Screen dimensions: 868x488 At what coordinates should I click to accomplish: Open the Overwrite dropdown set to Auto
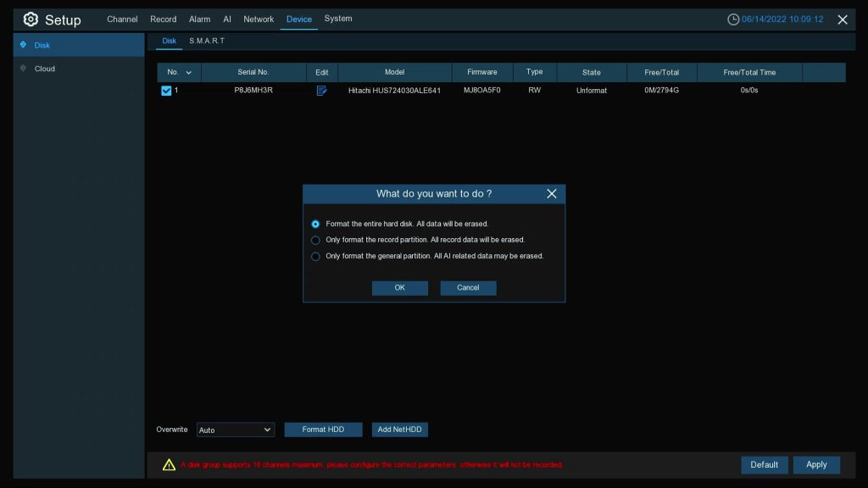[x=235, y=430]
